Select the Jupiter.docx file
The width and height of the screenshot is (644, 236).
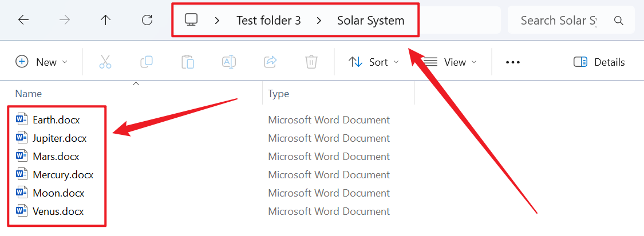click(60, 138)
